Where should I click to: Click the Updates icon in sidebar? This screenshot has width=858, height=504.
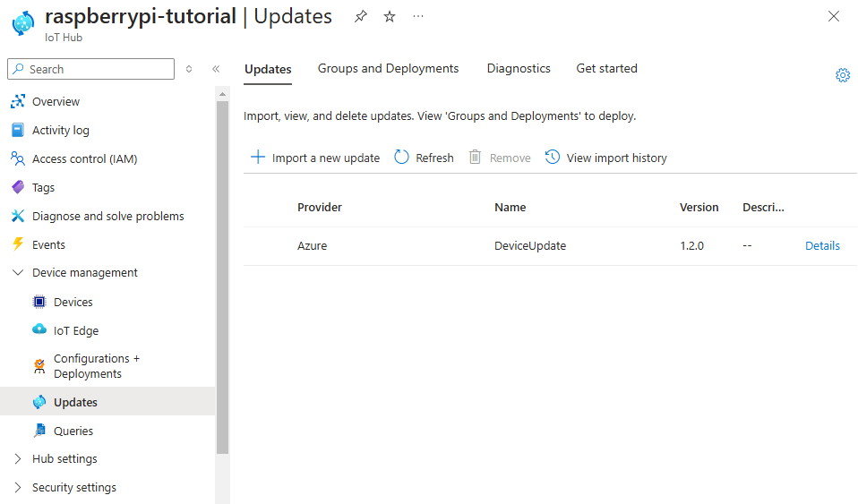click(x=39, y=402)
